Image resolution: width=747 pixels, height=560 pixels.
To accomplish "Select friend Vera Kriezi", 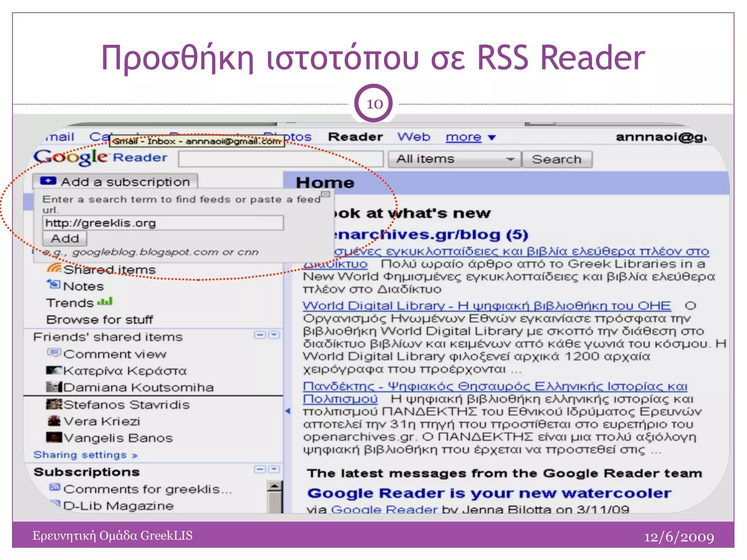I will pos(102,421).
